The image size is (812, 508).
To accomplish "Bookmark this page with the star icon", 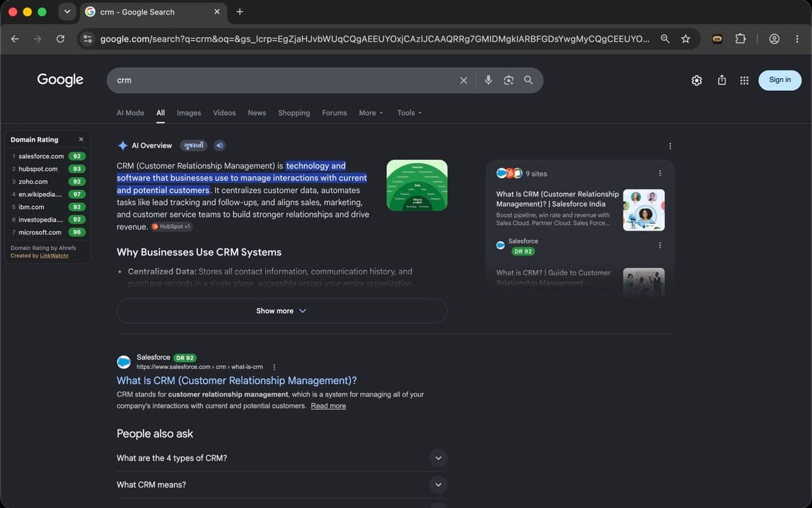I will (686, 39).
